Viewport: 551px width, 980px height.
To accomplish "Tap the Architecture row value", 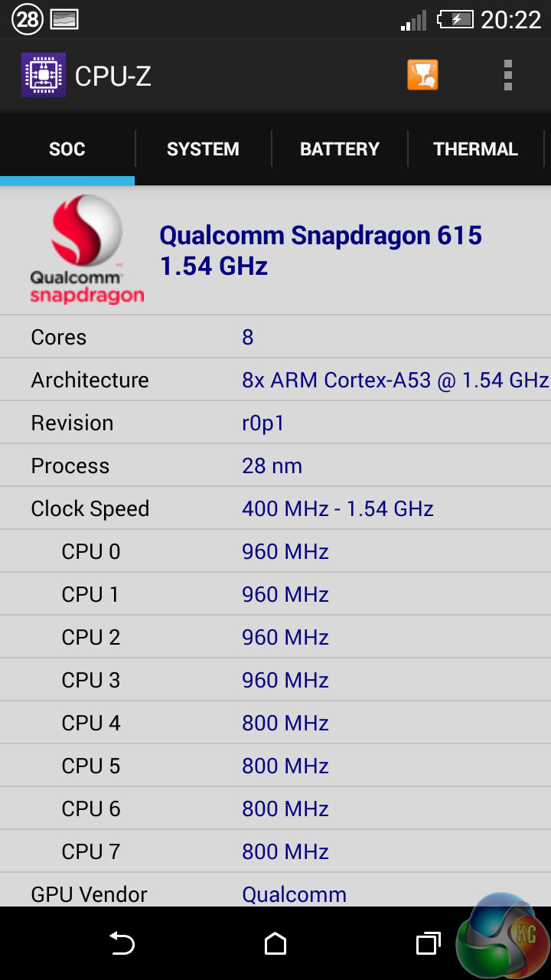I will pyautogui.click(x=395, y=380).
